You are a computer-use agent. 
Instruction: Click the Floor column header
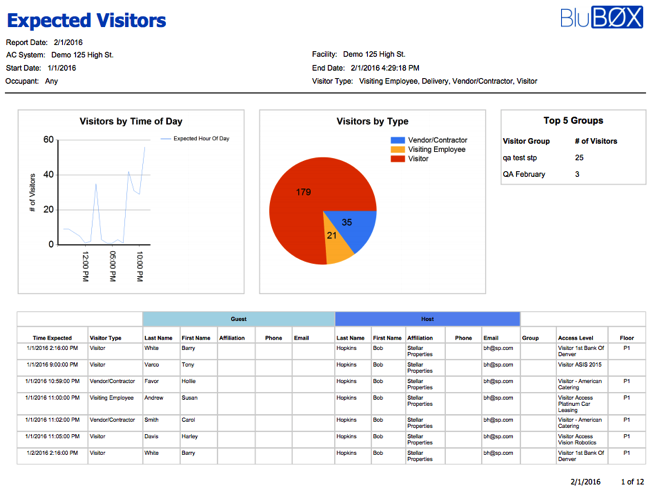(626, 338)
